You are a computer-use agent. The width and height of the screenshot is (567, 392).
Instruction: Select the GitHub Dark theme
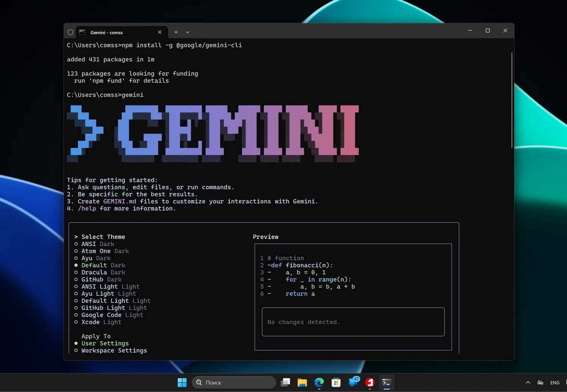[98, 280]
